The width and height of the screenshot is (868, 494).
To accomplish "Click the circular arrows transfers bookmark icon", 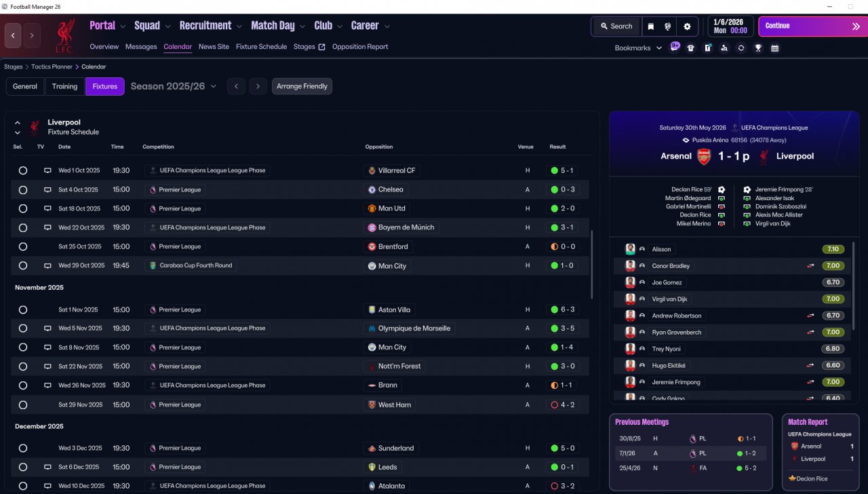I will coord(741,48).
